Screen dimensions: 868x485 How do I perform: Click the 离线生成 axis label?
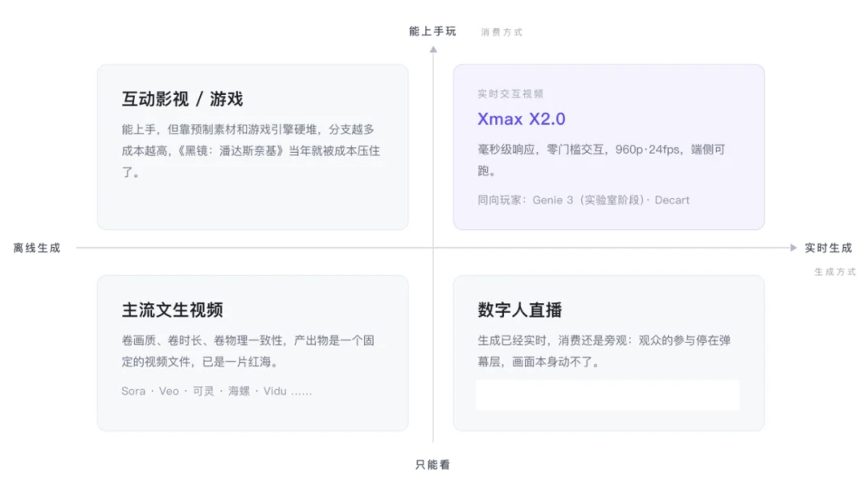[x=36, y=248]
